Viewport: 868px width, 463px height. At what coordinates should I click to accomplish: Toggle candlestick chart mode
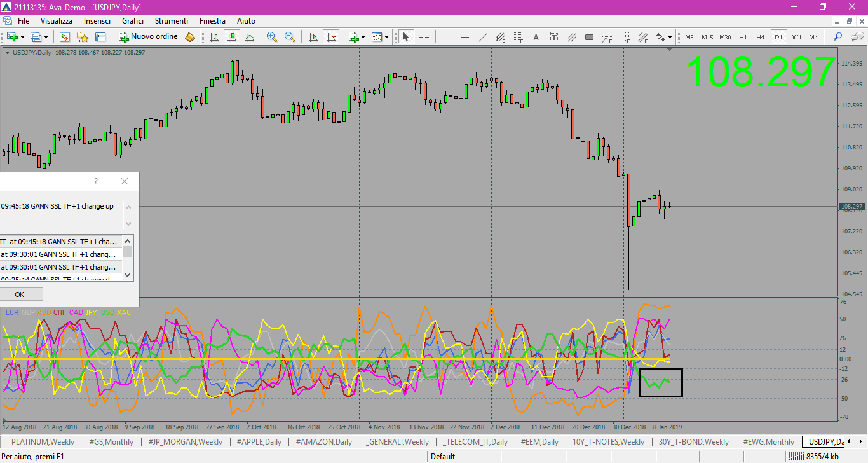[x=231, y=37]
